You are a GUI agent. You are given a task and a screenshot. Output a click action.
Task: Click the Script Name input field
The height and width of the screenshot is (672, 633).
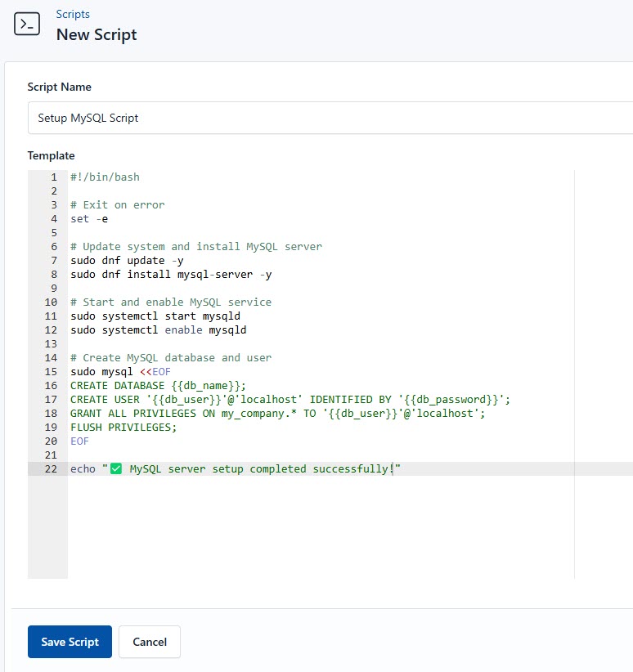click(330, 118)
